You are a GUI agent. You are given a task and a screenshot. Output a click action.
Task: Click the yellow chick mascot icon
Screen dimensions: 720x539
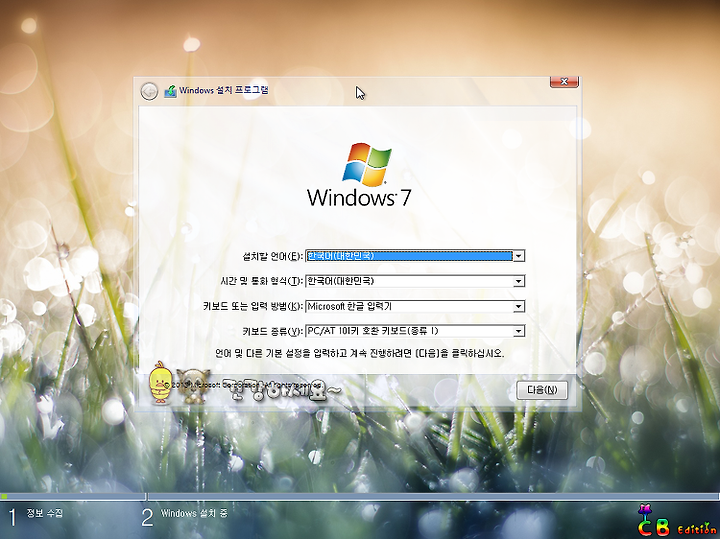click(161, 382)
